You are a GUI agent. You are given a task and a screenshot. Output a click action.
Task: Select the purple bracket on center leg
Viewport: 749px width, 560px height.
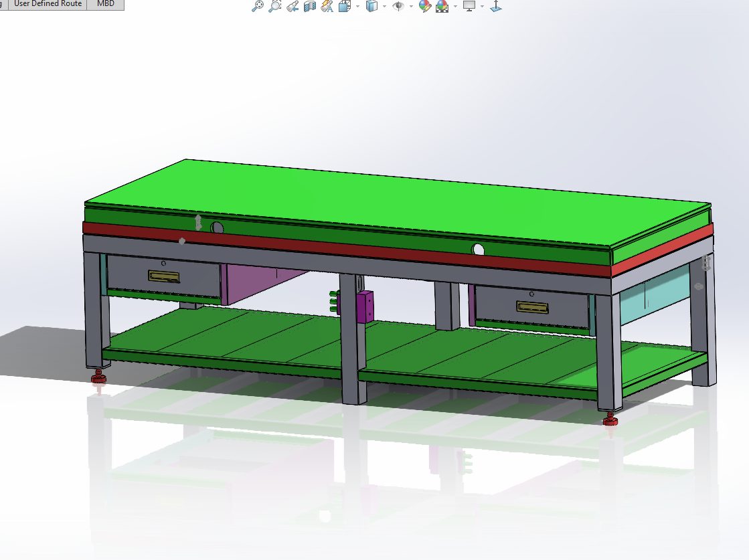(x=365, y=306)
